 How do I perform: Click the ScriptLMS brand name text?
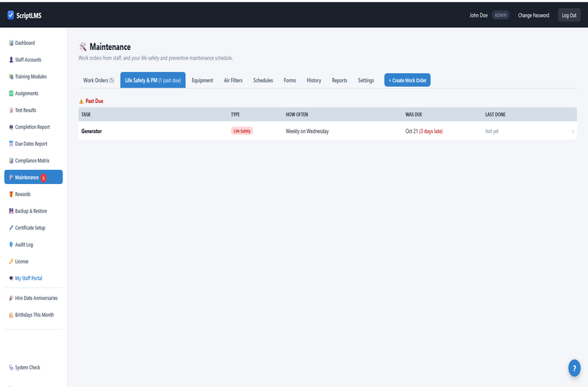click(29, 15)
